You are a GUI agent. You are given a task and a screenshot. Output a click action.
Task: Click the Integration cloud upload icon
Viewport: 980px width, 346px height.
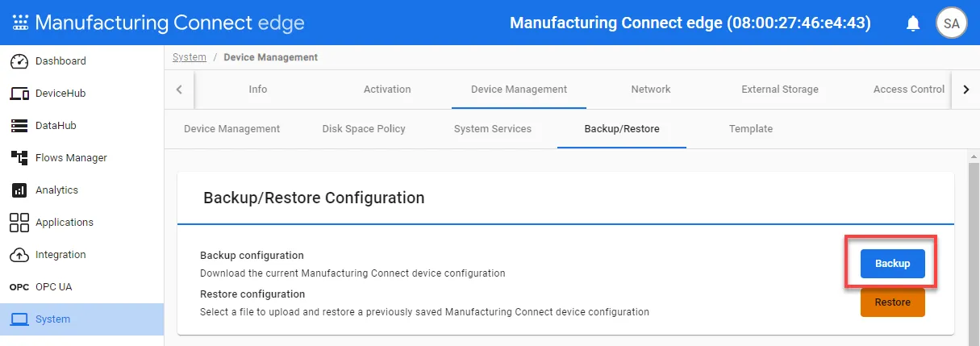pos(20,255)
